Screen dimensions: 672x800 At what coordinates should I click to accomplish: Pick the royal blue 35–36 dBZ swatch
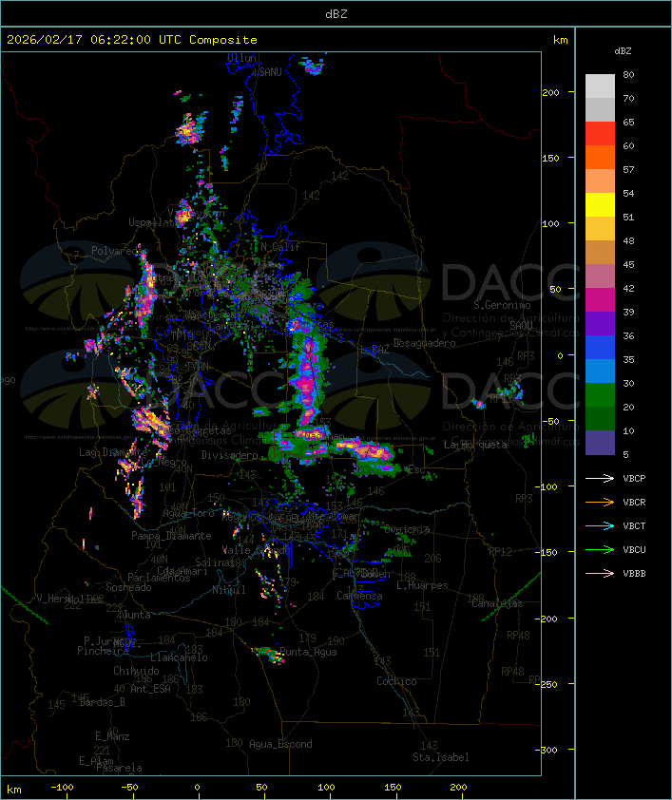click(x=600, y=348)
